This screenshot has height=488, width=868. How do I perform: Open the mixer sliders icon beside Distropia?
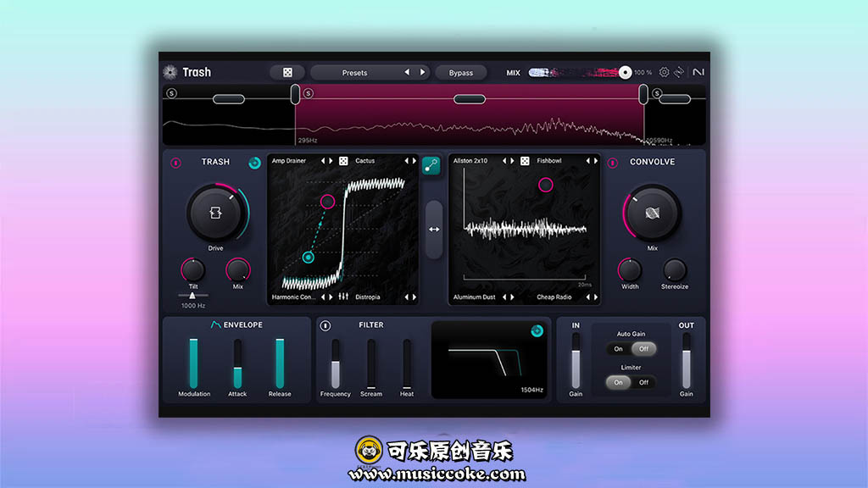343,297
